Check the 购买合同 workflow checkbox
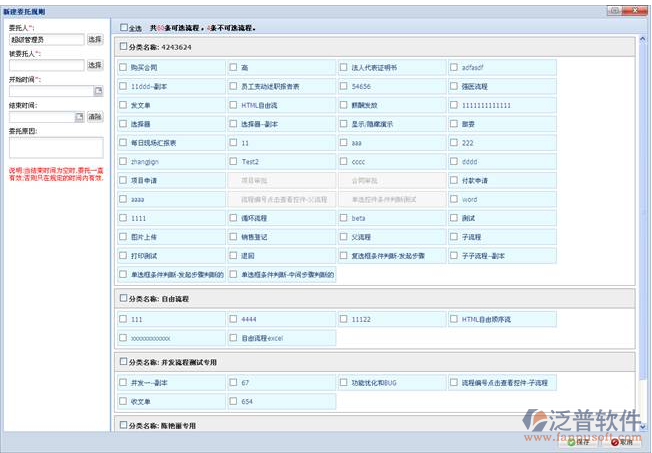652x453 pixels. click(x=124, y=67)
